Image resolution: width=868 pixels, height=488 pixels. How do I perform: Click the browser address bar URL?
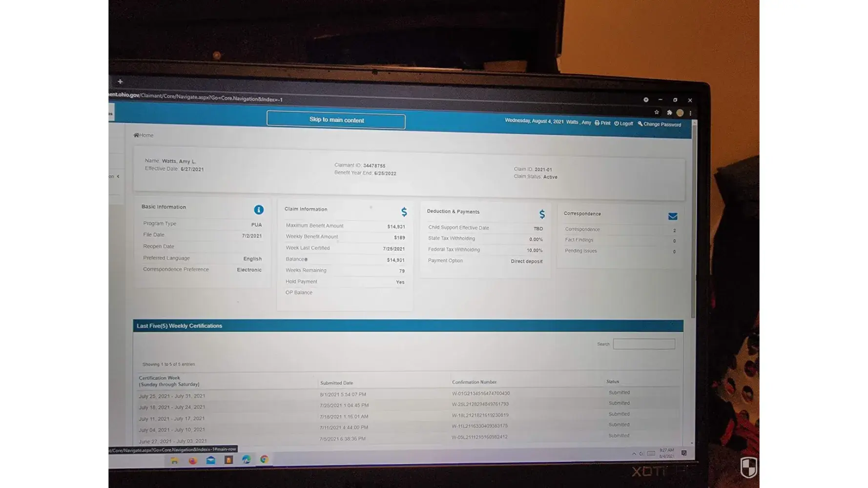(196, 97)
